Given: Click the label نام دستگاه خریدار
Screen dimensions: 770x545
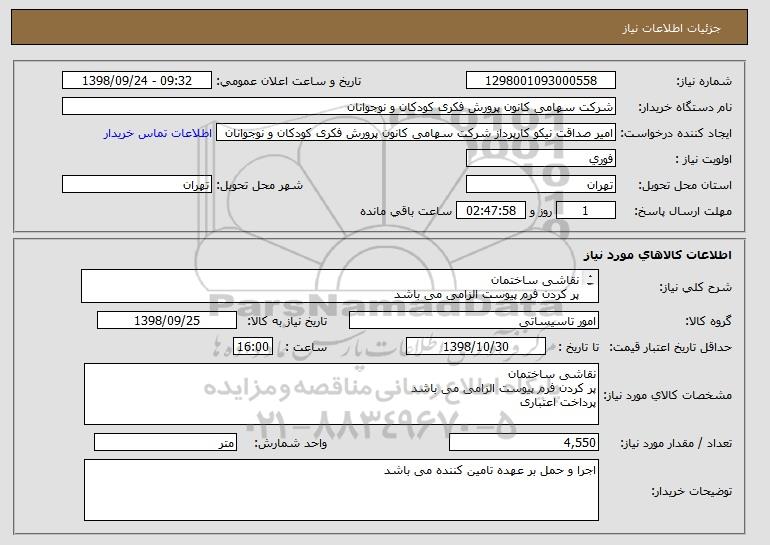Looking at the screenshot, I should pos(685,108).
